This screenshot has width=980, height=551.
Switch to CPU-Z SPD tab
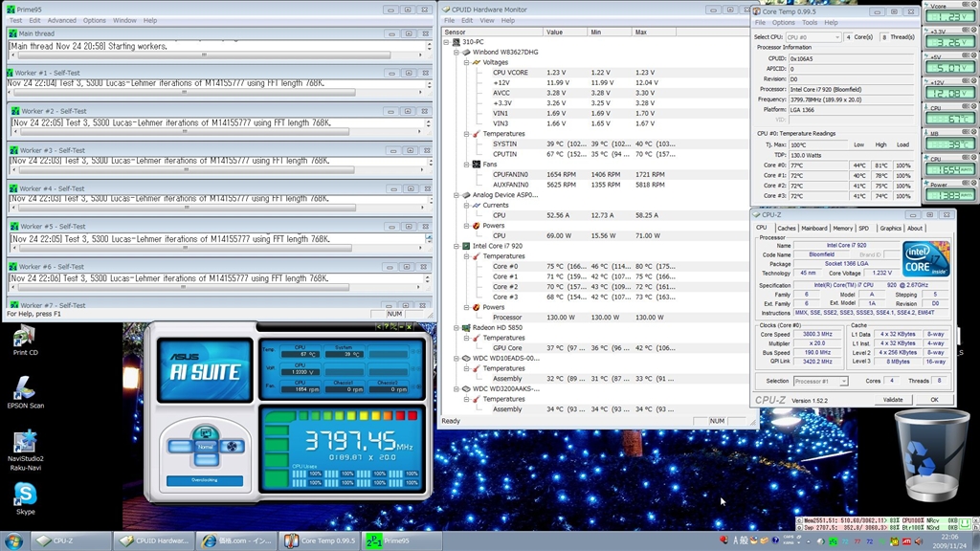point(864,229)
